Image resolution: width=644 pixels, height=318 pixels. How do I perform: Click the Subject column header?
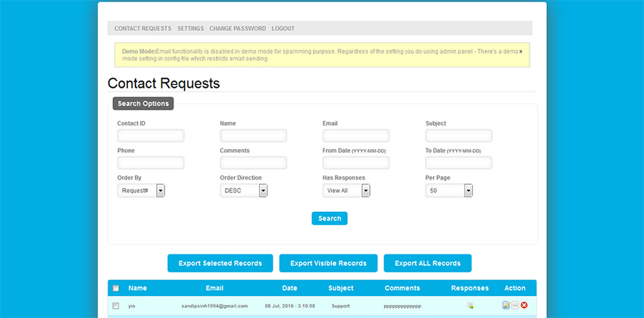[x=341, y=288]
